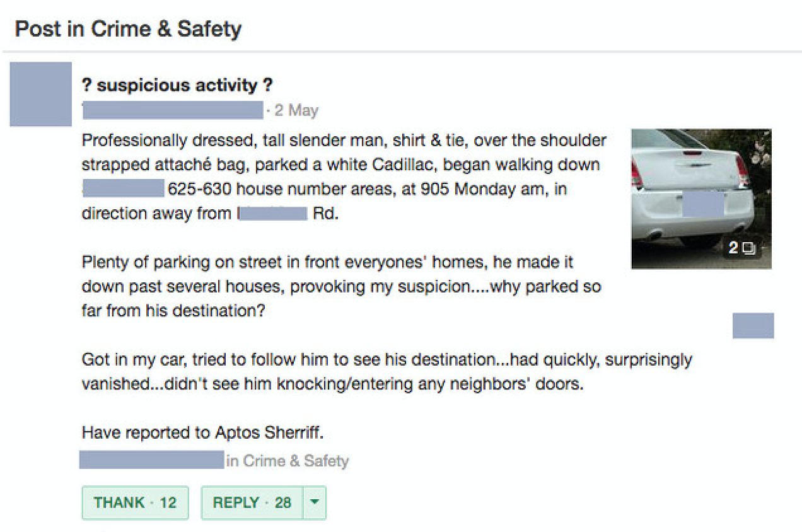This screenshot has width=802, height=532.
Task: Click the paragraph starting "Plenty of parking"
Action: click(x=340, y=286)
